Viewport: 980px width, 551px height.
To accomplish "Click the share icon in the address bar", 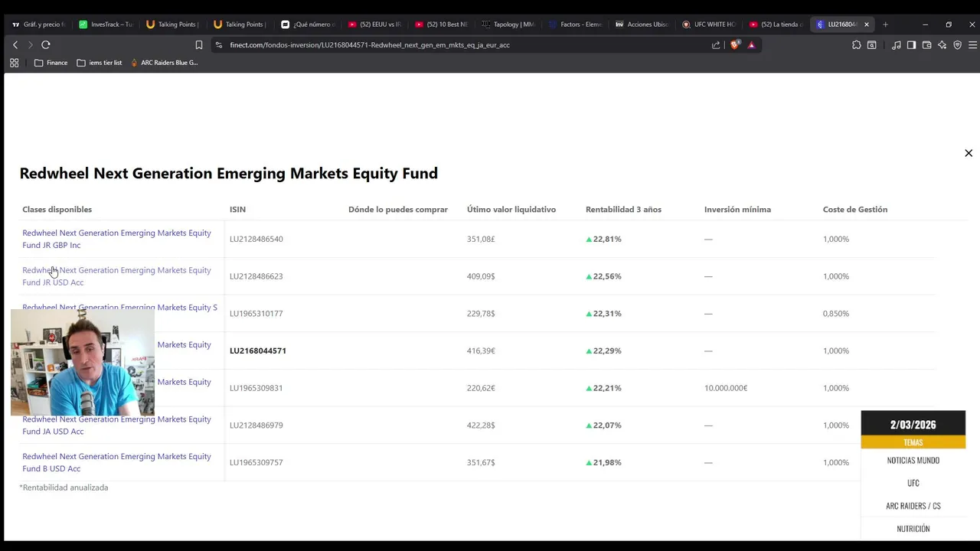I will click(716, 45).
